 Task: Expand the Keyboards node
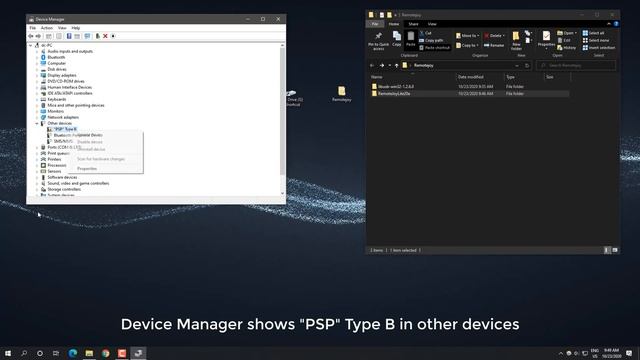pyautogui.click(x=37, y=100)
